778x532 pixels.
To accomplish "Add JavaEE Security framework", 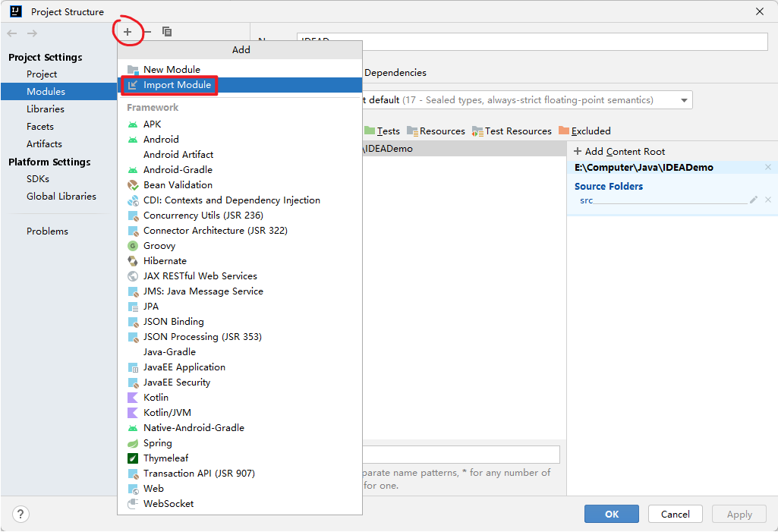I will pos(240,382).
